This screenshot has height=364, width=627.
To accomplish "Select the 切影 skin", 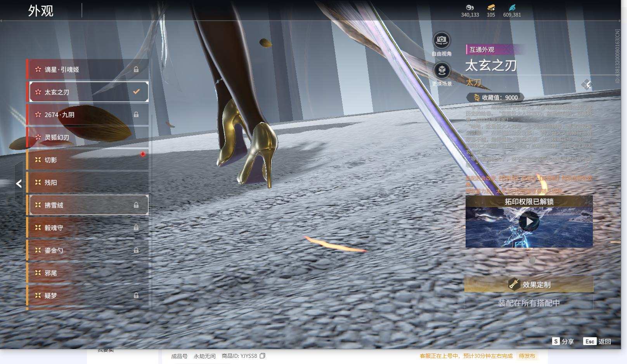I will coord(88,160).
